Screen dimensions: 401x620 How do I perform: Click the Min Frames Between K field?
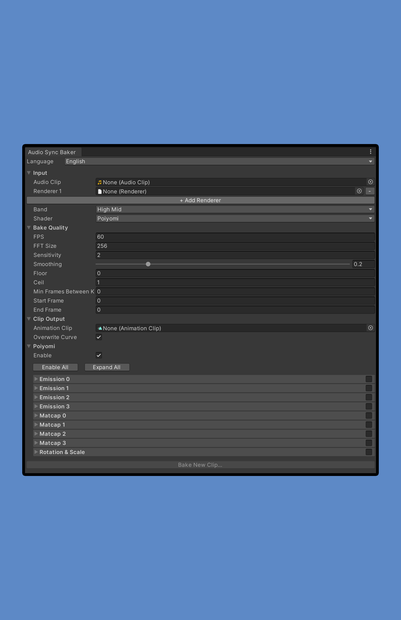(x=235, y=291)
